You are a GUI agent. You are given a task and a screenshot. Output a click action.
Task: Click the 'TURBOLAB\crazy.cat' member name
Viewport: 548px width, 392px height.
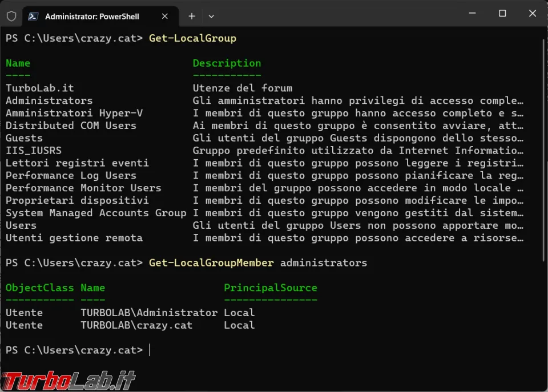pos(136,325)
